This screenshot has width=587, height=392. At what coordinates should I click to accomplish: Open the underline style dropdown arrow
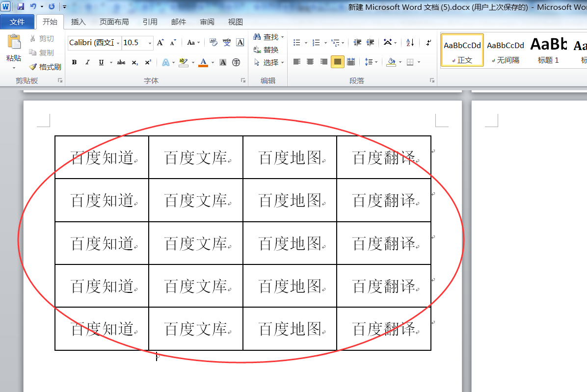[x=111, y=62]
